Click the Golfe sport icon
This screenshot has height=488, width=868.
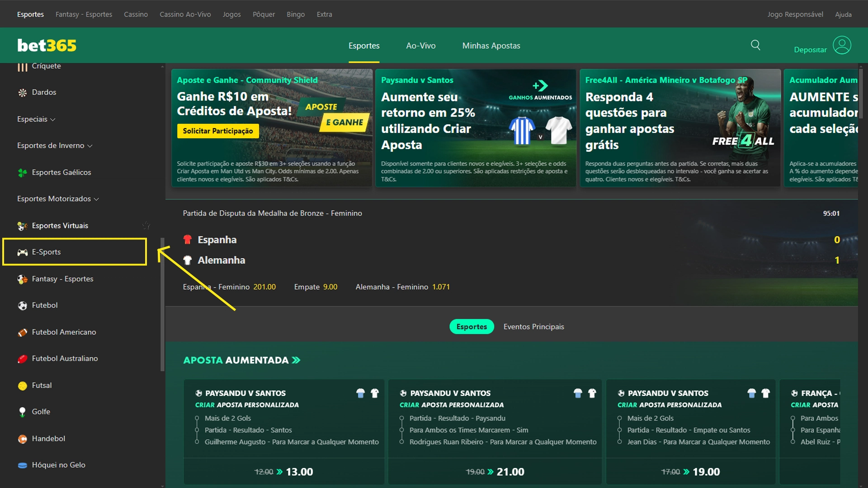(x=22, y=412)
